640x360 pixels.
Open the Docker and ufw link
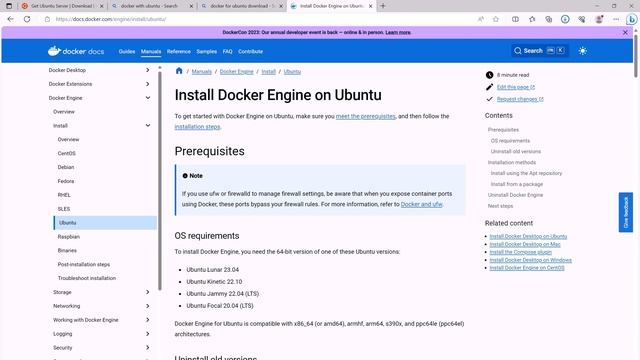(x=421, y=204)
